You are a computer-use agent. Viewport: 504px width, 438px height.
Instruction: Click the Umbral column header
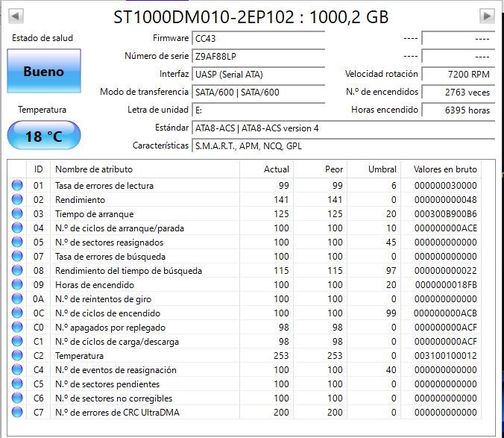(x=374, y=169)
